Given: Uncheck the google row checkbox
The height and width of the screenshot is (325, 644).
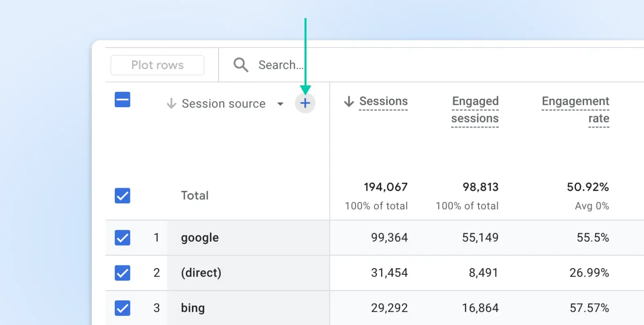Looking at the screenshot, I should 122,238.
